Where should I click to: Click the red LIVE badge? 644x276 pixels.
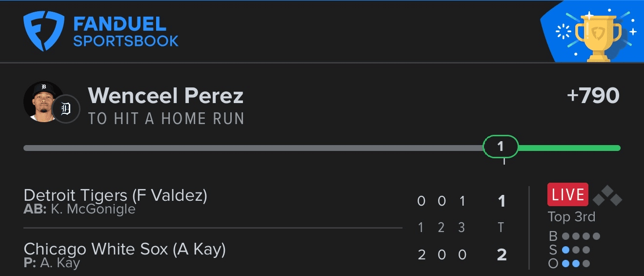[568, 194]
